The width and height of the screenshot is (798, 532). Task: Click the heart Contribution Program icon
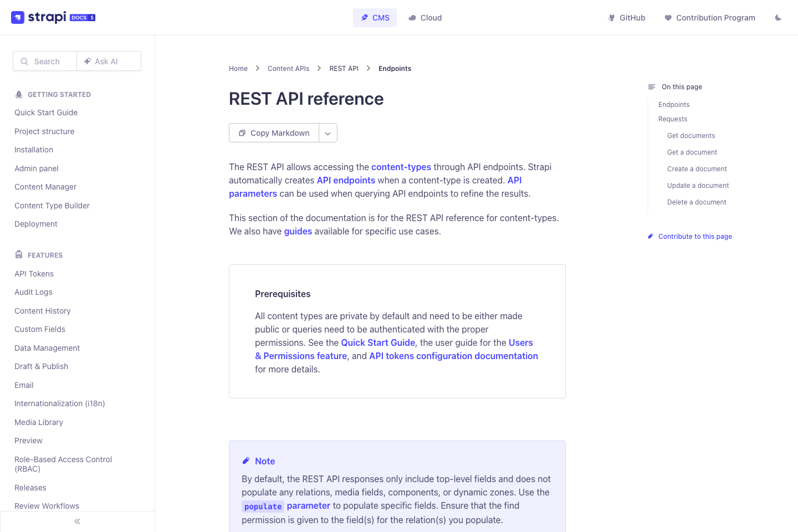[x=667, y=17]
